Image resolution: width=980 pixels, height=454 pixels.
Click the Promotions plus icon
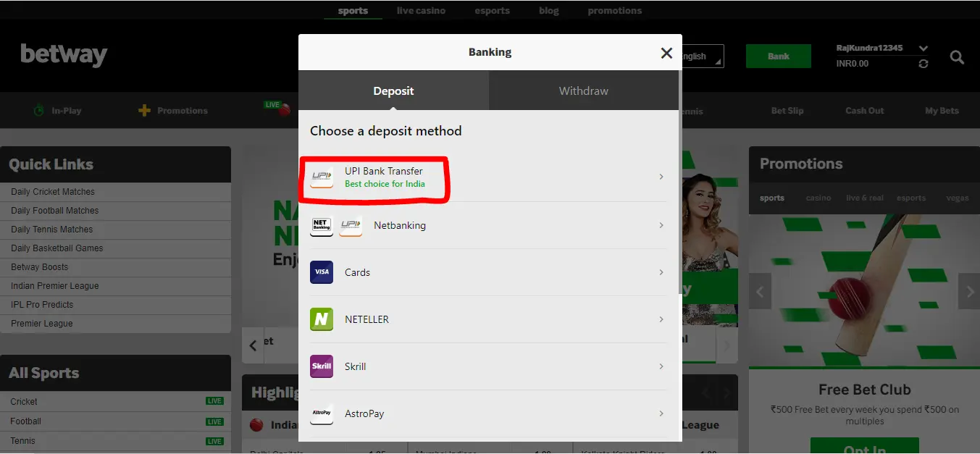145,111
